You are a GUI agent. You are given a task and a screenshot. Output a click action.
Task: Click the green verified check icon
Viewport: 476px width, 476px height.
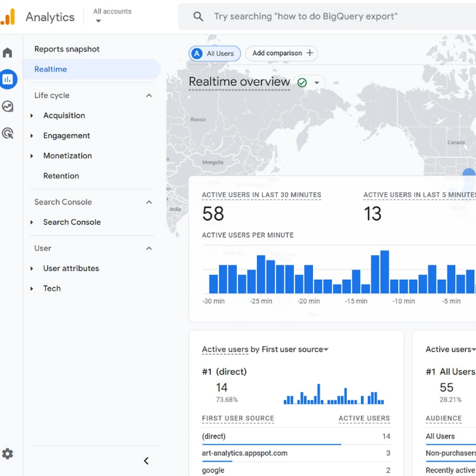coord(302,83)
